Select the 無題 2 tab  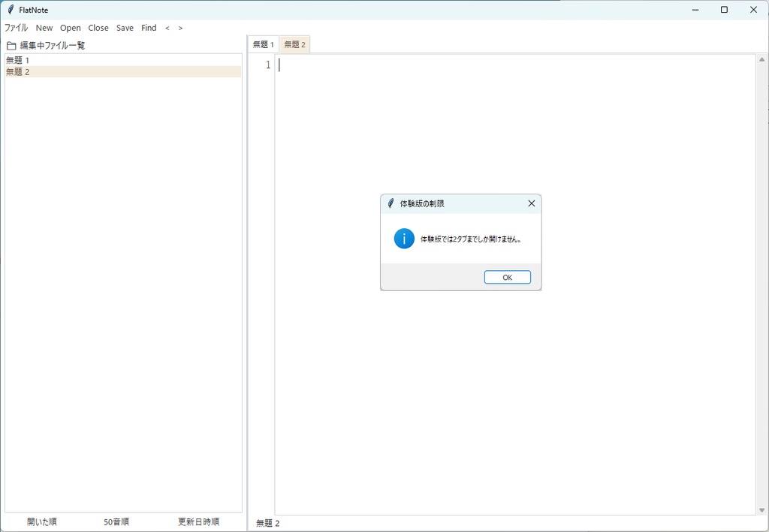[294, 44]
